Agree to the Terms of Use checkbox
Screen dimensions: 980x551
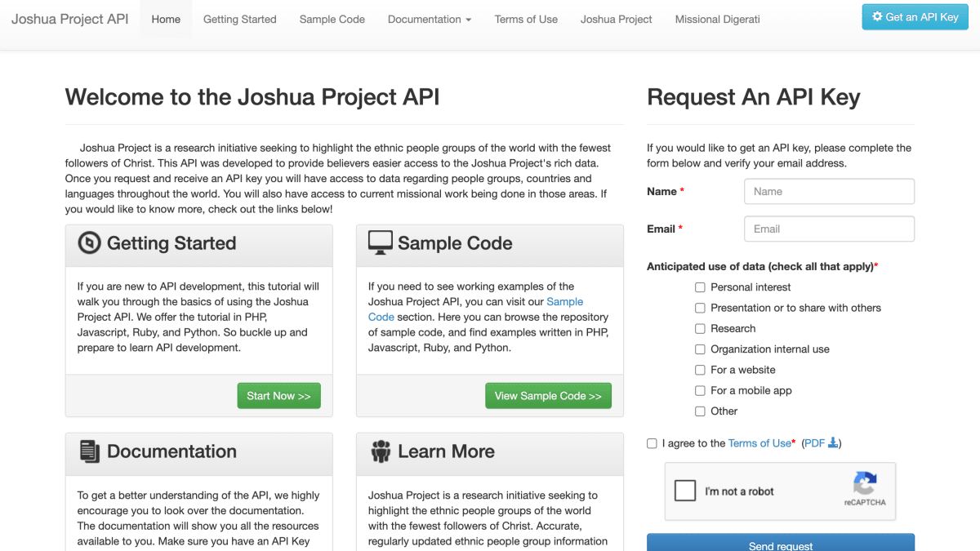click(x=652, y=443)
